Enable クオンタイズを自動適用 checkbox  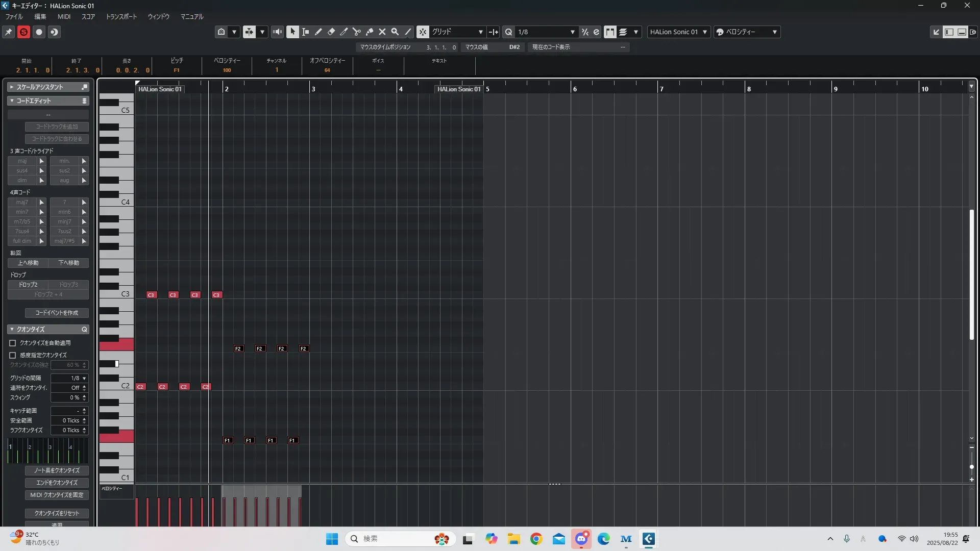tap(13, 343)
